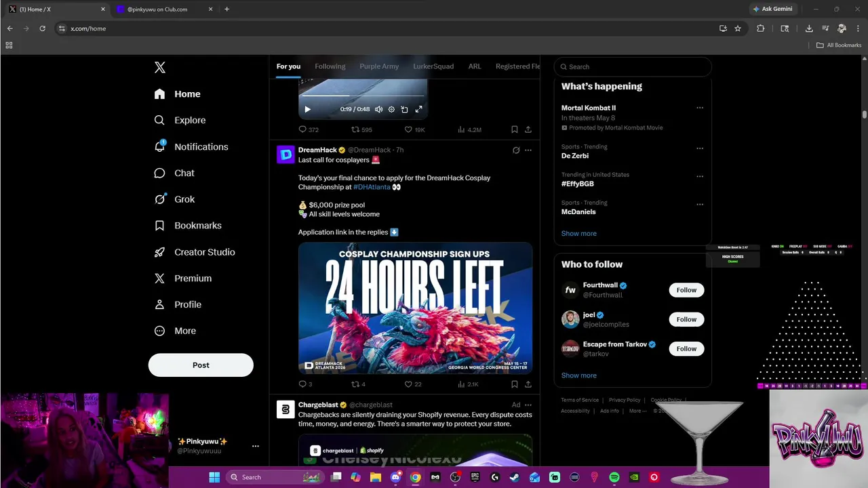868x488 pixels.
Task: Open Chat in the sidebar
Action: tap(174, 173)
